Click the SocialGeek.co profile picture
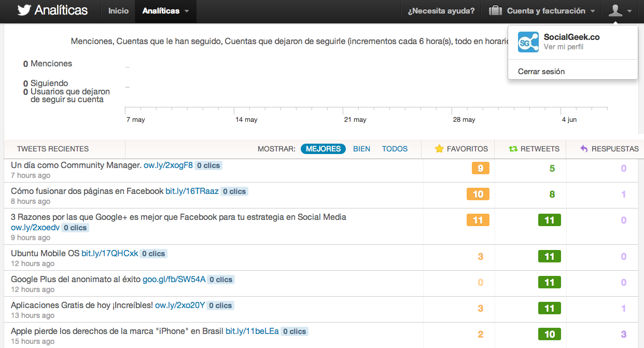The height and width of the screenshot is (348, 644). 528,42
